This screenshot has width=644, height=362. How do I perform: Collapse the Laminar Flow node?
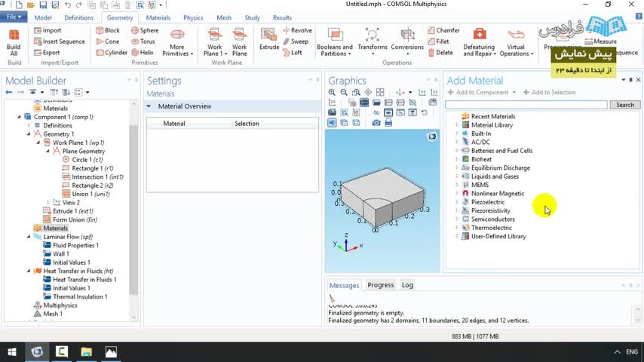pyautogui.click(x=29, y=237)
